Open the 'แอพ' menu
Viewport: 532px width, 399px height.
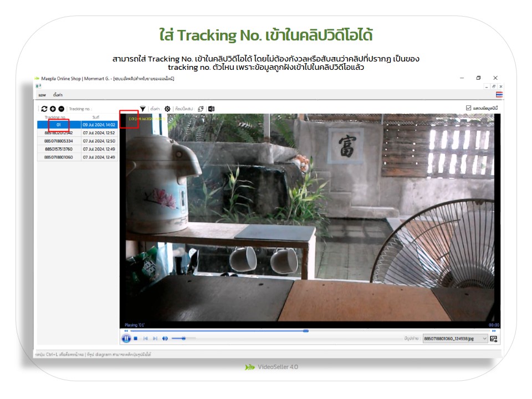coord(42,95)
